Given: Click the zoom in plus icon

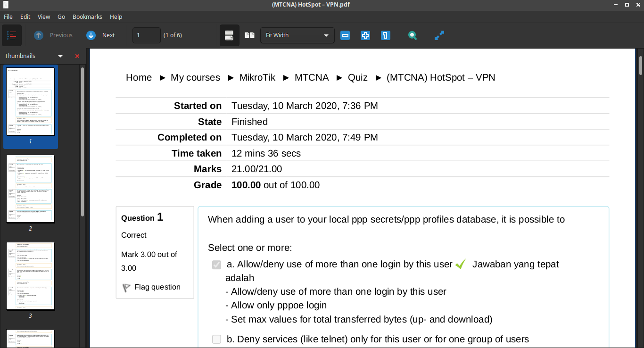Looking at the screenshot, I should point(365,35).
